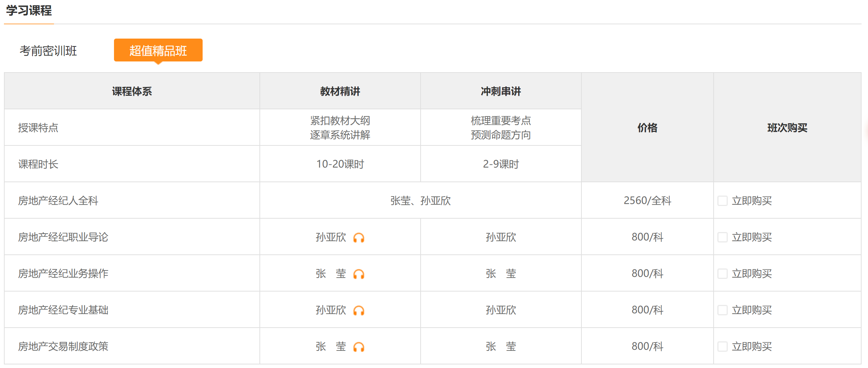
Task: Click the 张莹、孙亚欣 teachers cell
Action: [x=420, y=201]
